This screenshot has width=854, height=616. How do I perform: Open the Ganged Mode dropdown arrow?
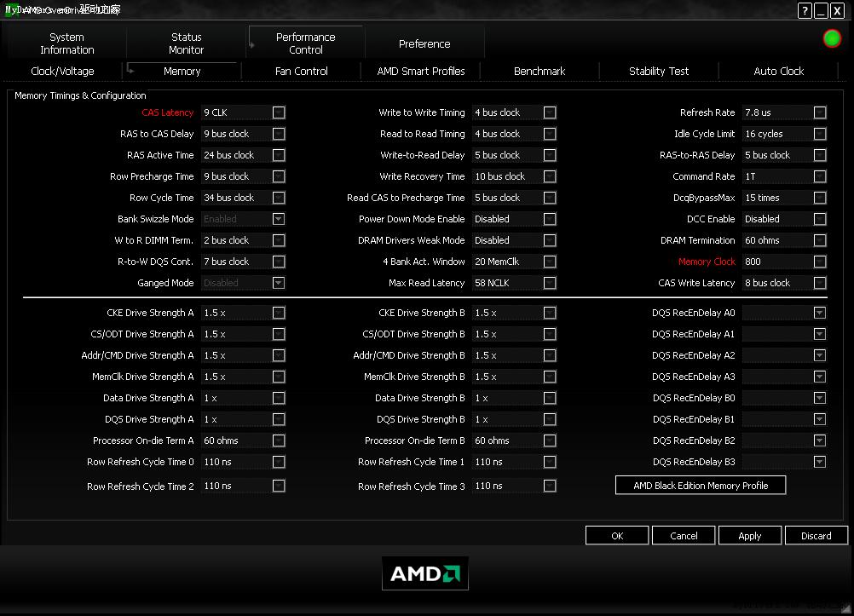[279, 283]
